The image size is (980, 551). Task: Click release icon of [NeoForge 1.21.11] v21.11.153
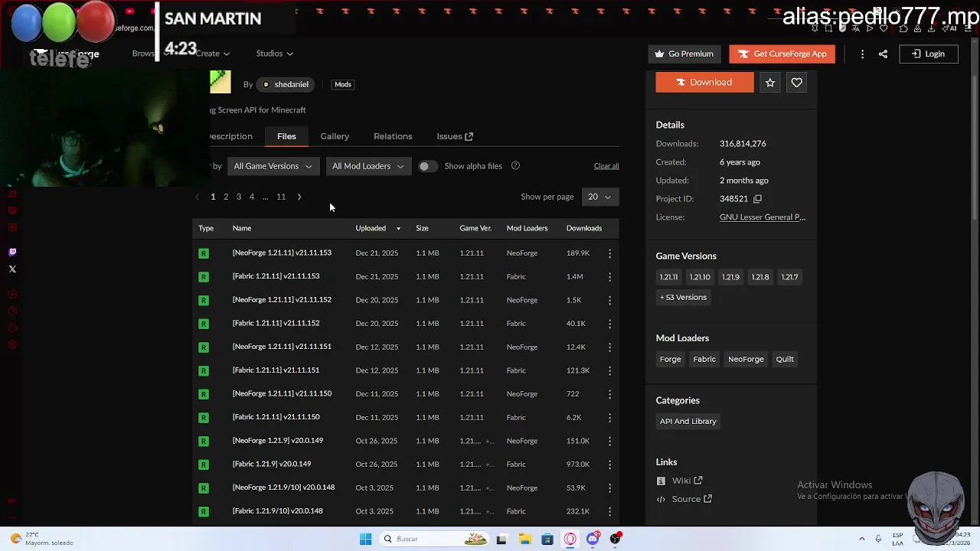(204, 253)
